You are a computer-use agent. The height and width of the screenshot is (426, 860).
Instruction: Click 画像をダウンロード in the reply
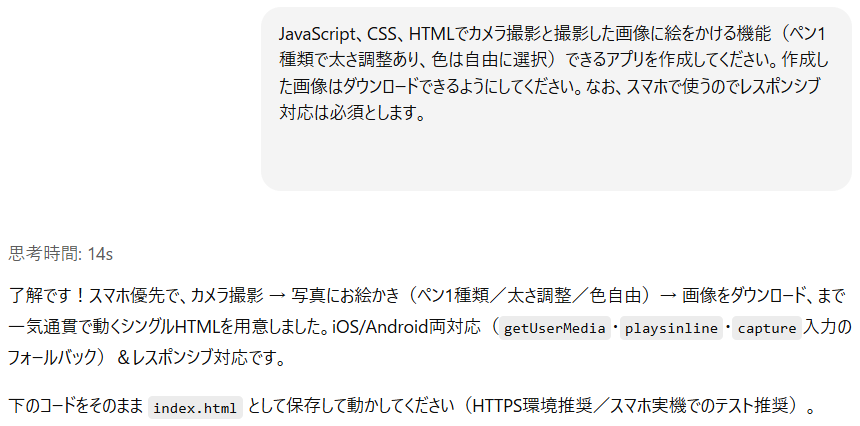click(x=746, y=296)
